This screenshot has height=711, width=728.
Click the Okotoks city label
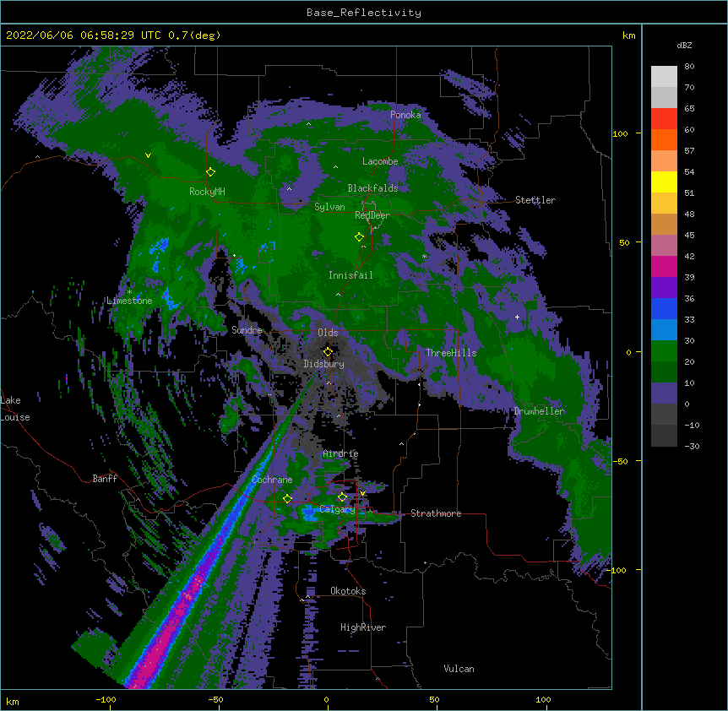pos(348,591)
